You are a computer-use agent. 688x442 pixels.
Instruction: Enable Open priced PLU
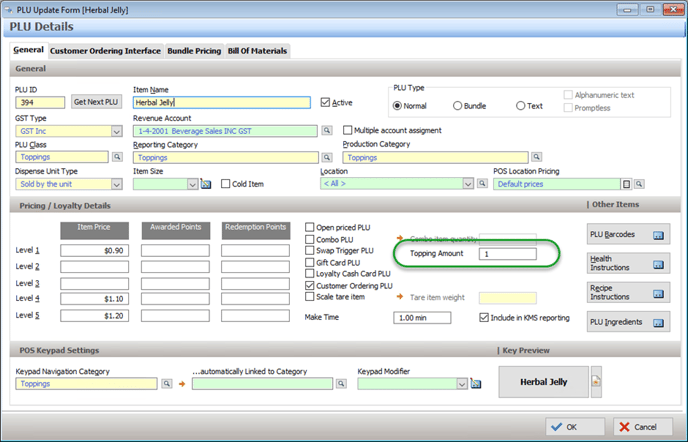tap(309, 227)
